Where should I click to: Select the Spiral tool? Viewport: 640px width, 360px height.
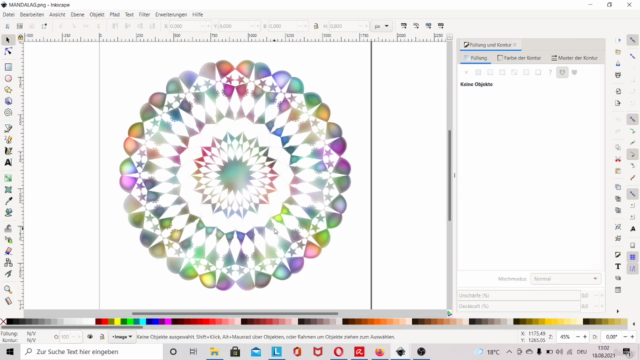pos(8,112)
